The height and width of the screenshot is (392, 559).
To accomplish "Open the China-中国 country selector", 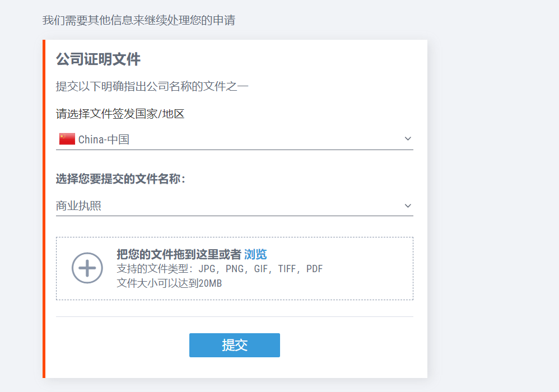I will [235, 139].
